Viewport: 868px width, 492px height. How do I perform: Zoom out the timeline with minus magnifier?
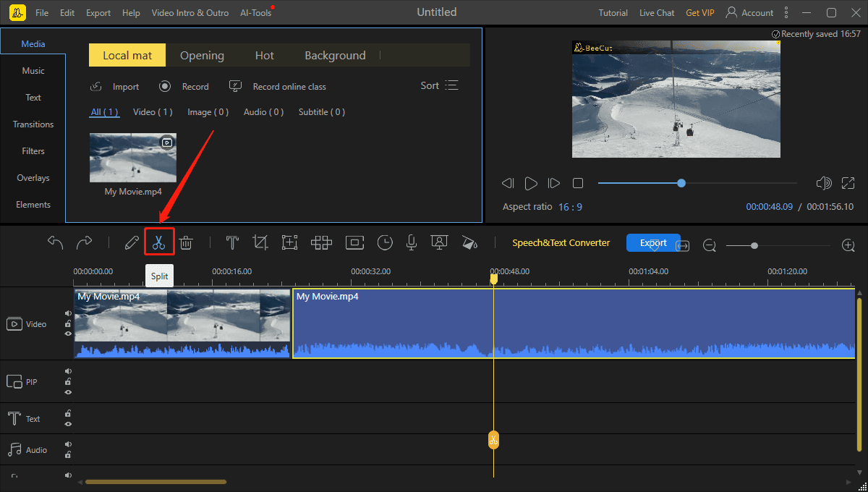tap(710, 246)
